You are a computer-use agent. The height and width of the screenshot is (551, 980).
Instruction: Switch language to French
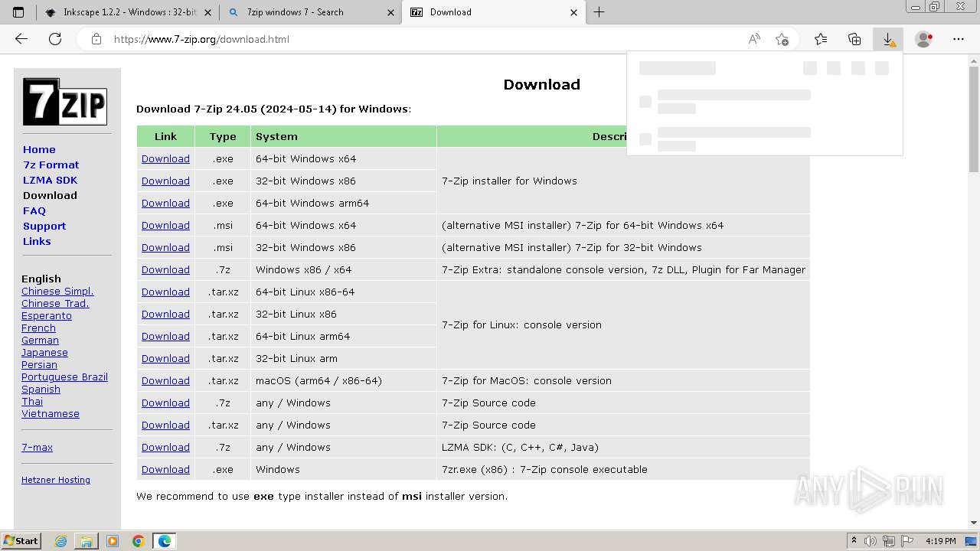[38, 328]
